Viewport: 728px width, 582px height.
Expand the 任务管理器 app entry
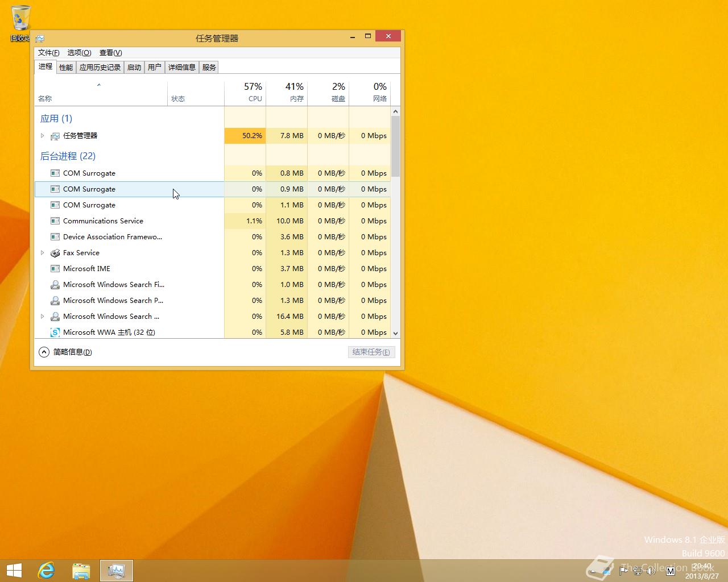tap(43, 136)
